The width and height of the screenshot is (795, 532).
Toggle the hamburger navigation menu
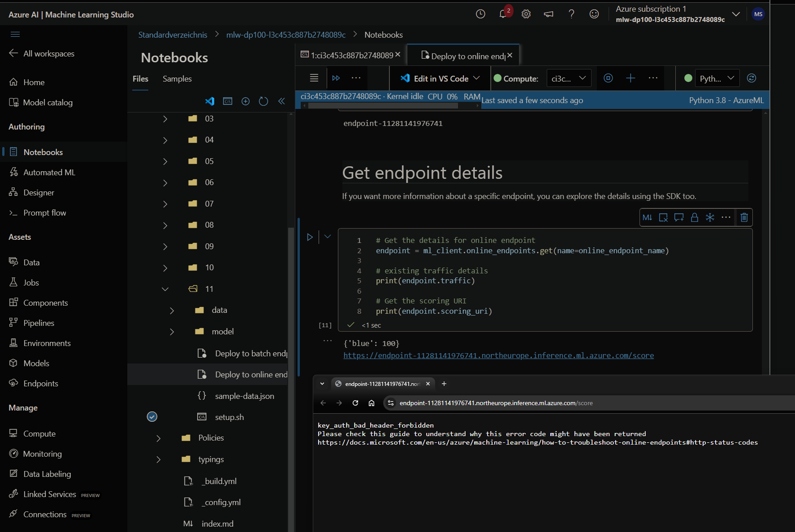pos(15,35)
